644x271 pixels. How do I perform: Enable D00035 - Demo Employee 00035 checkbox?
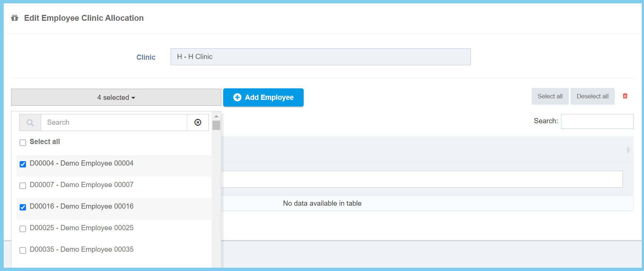(x=23, y=250)
